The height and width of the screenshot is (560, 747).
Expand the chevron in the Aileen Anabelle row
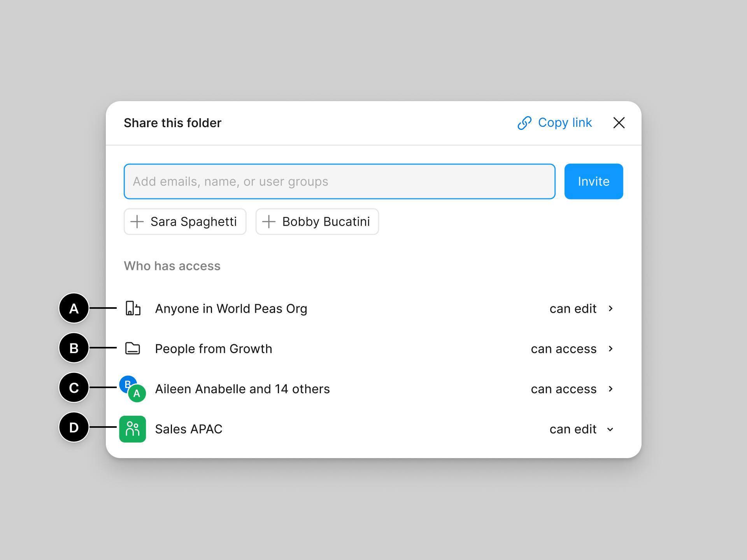(x=611, y=389)
